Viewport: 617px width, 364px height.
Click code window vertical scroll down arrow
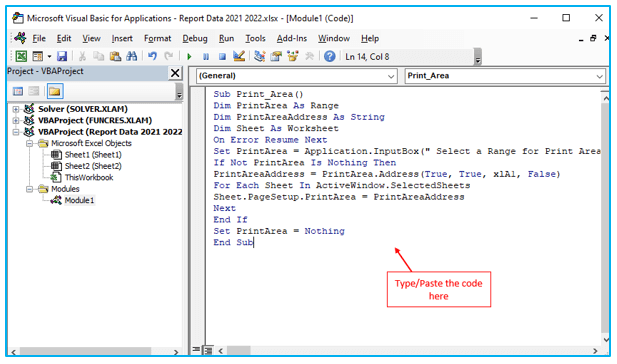point(606,339)
